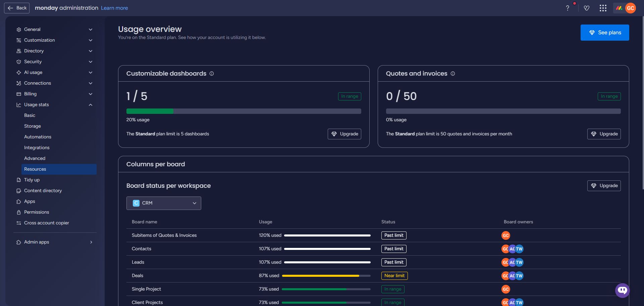This screenshot has height=306, width=644.
Task: Click the page vertical scrollbar
Action: 642,102
